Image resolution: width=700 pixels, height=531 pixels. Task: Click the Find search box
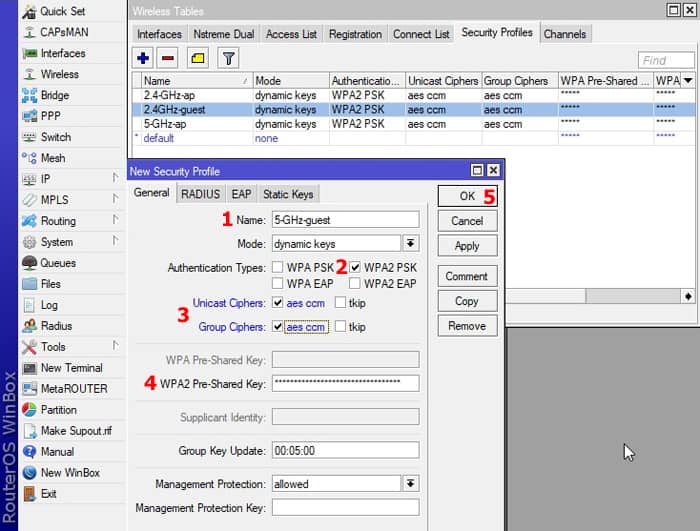point(667,60)
